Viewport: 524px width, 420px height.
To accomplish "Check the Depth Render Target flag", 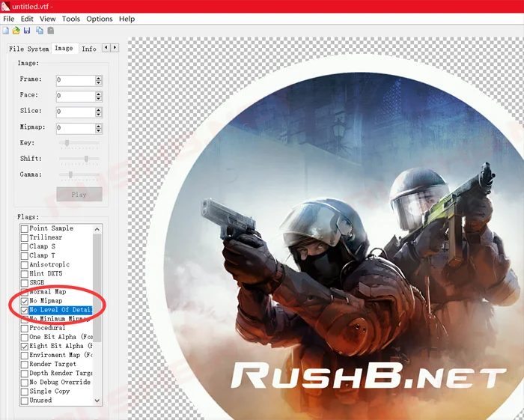I will 25,374.
